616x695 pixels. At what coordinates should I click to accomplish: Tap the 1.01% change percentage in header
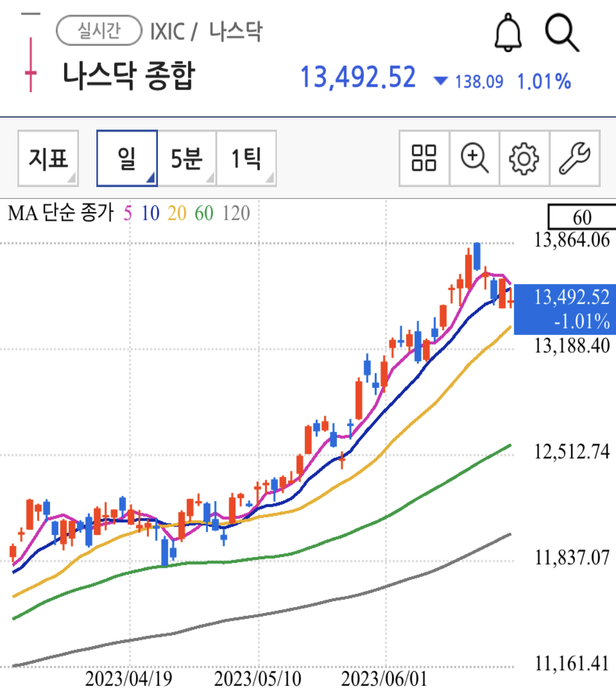[544, 82]
